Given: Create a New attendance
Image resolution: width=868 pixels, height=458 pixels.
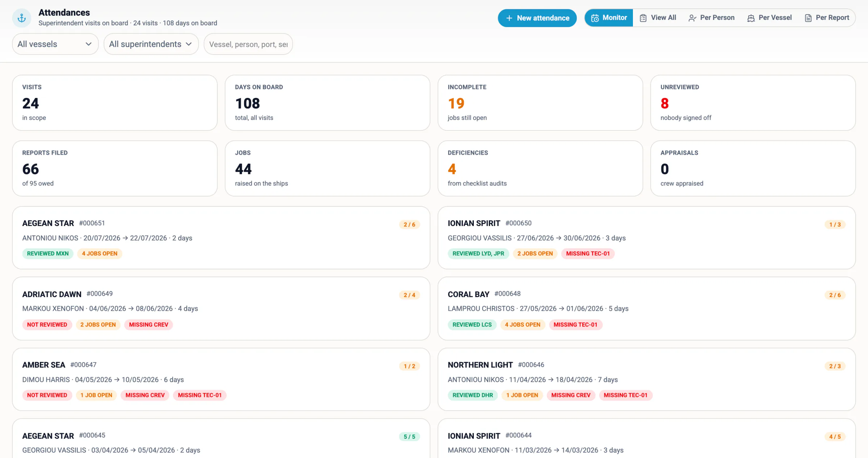Looking at the screenshot, I should [x=537, y=18].
